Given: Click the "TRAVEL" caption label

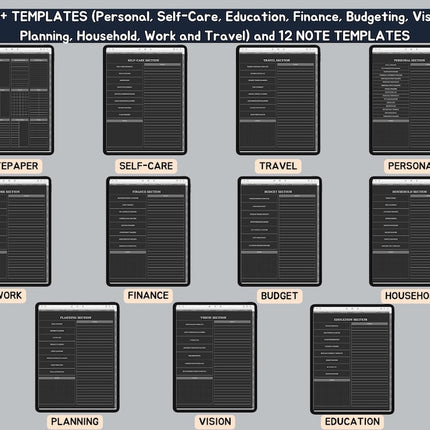Looking at the screenshot, I should pos(278,166).
